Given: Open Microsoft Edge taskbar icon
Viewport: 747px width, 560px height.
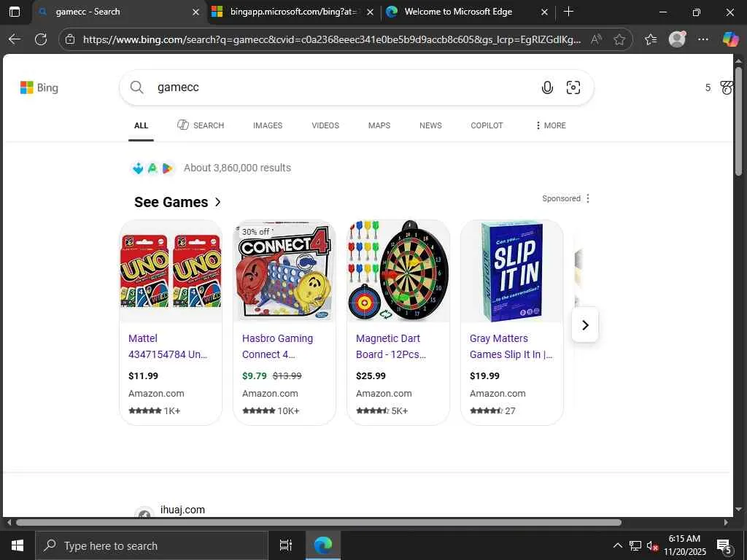Looking at the screenshot, I should [x=323, y=545].
